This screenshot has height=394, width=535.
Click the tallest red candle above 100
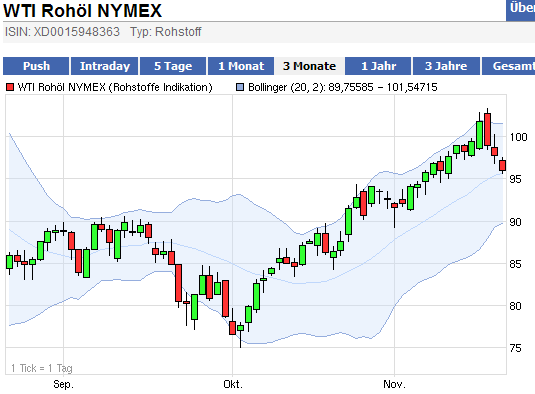point(488,130)
